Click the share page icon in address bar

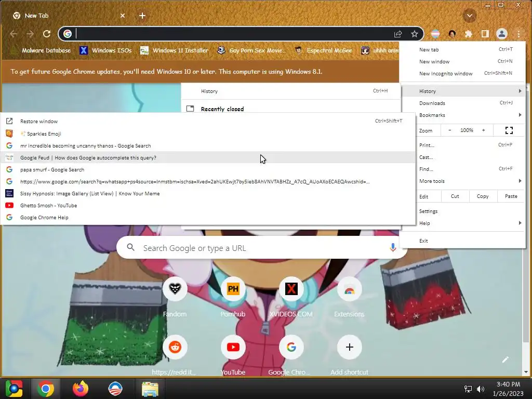[397, 34]
